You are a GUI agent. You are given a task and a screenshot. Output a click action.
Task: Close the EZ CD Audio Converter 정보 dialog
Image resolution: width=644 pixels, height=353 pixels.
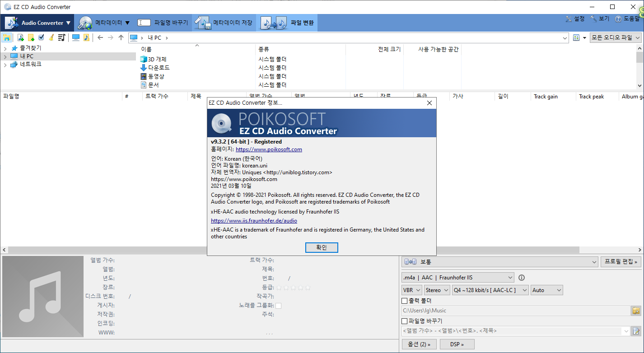(429, 103)
